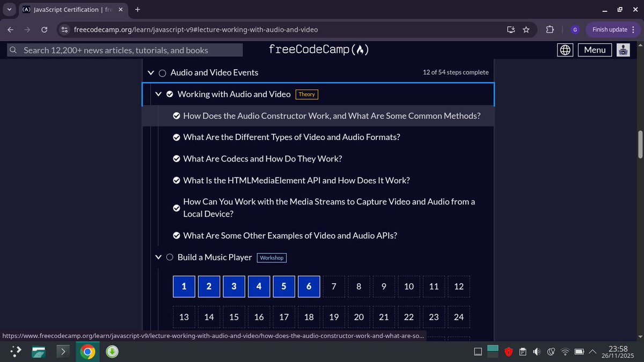644x362 pixels.
Task: Open the application launcher in taskbar
Action: (x=14, y=352)
